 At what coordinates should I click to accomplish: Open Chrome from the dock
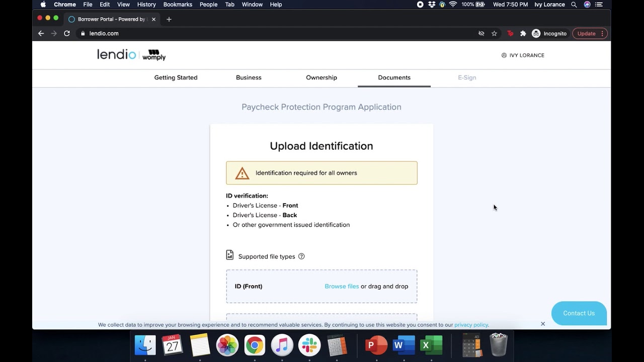255,345
